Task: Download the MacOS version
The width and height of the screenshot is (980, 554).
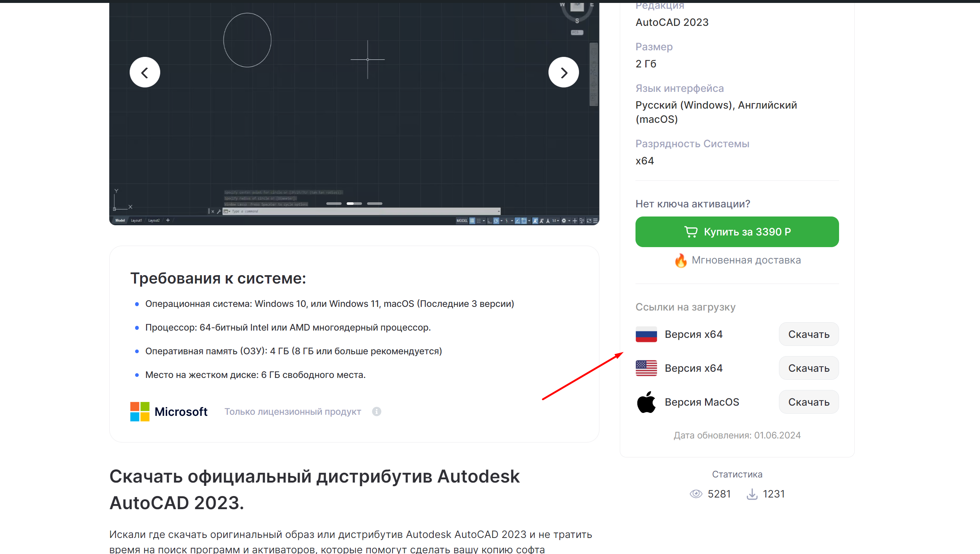Action: click(808, 402)
